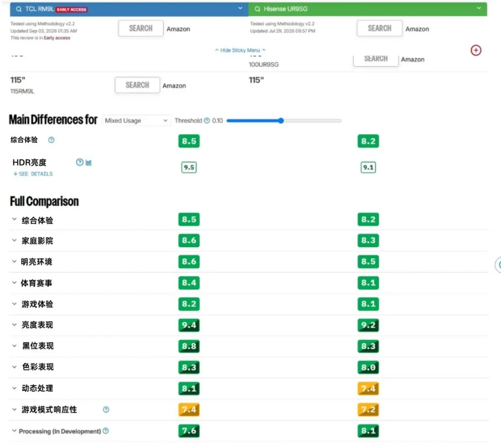Expand the 色彩表现 row
Image resolution: width=501 pixels, height=448 pixels.
(14, 367)
